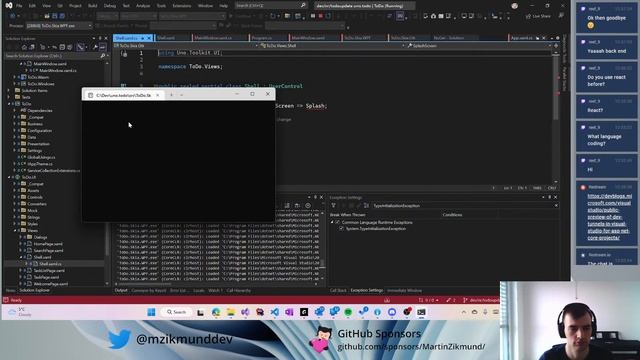The image size is (640, 360).
Task: Open the Extensions menu
Action: coord(182,6)
